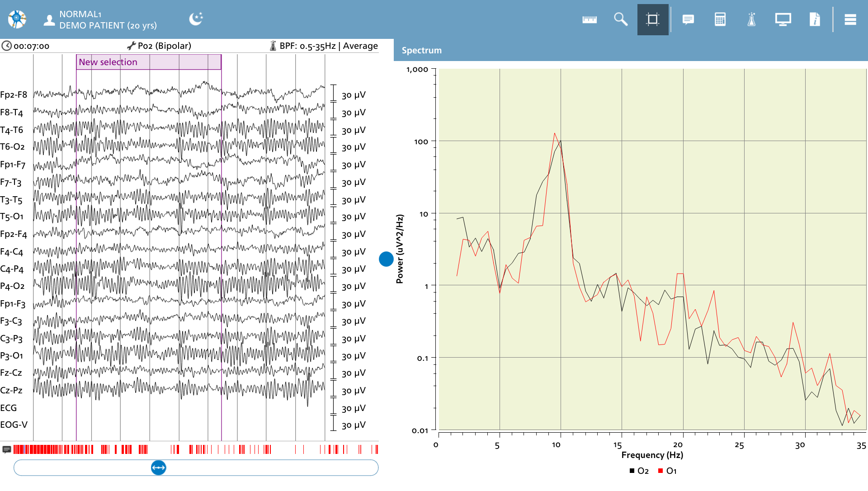Click the ruler measurement tool icon
This screenshot has width=868, height=491.
(589, 19)
